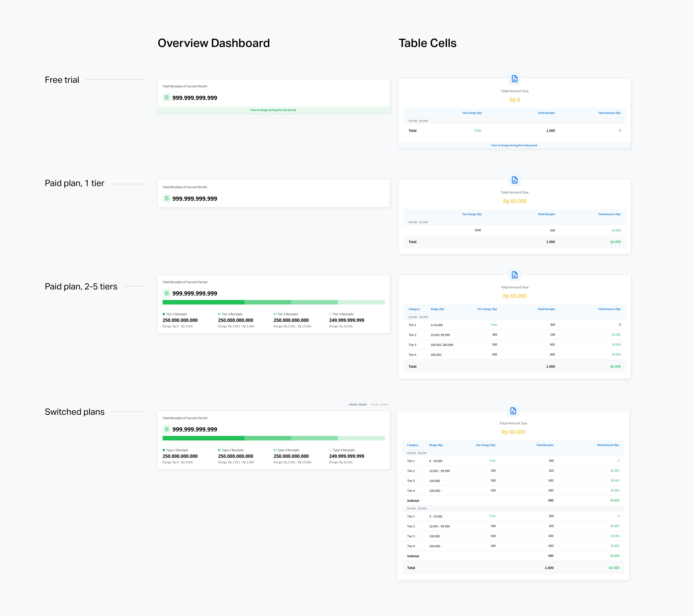Click the 'Table Cells' heading
Viewport: 694px width, 616px height.
click(427, 43)
